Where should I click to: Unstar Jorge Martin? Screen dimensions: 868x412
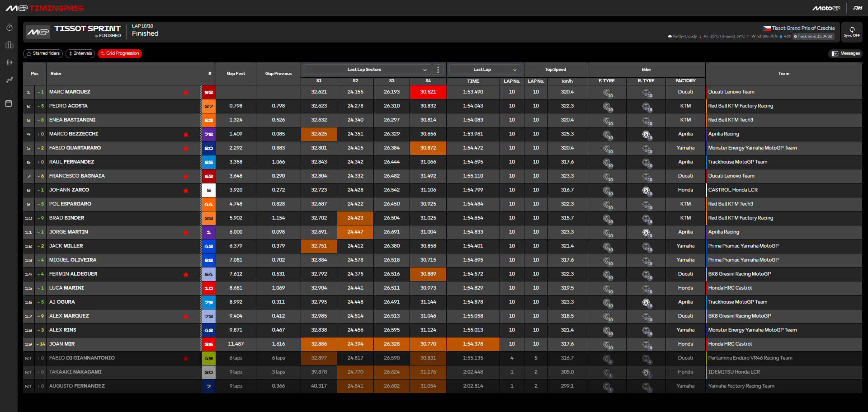186,232
